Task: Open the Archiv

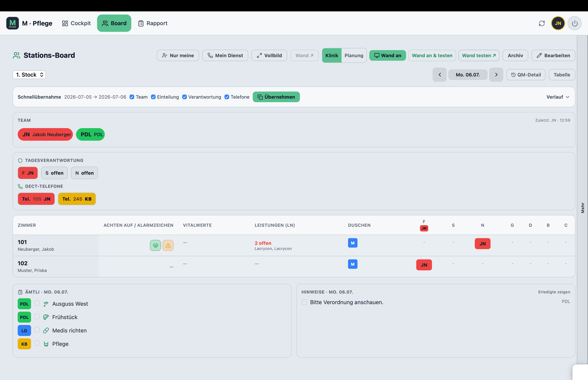Action: (x=515, y=56)
